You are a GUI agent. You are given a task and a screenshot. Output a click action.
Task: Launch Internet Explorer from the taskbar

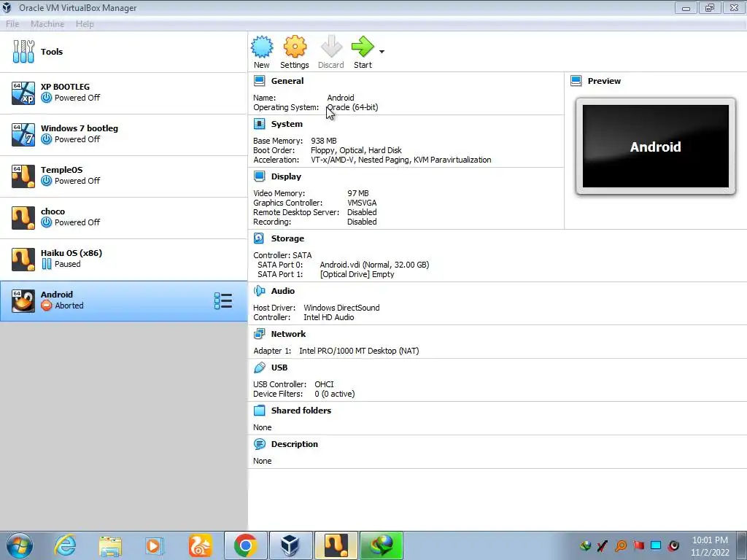(x=65, y=545)
